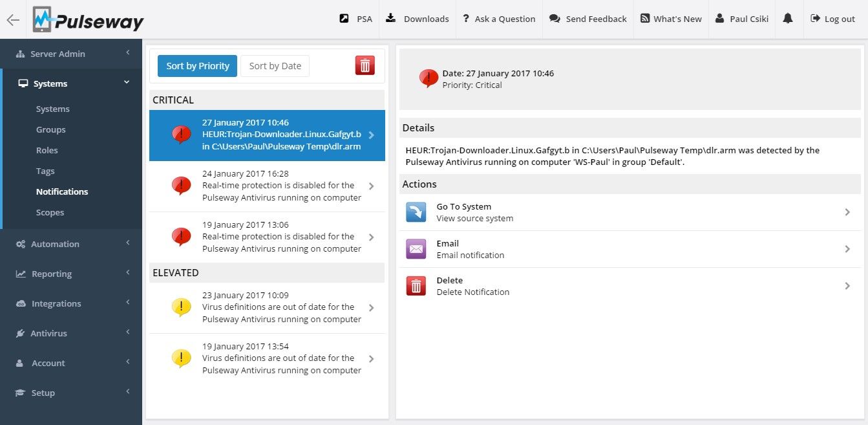Click the Go To System arrow icon

pyautogui.click(x=416, y=212)
